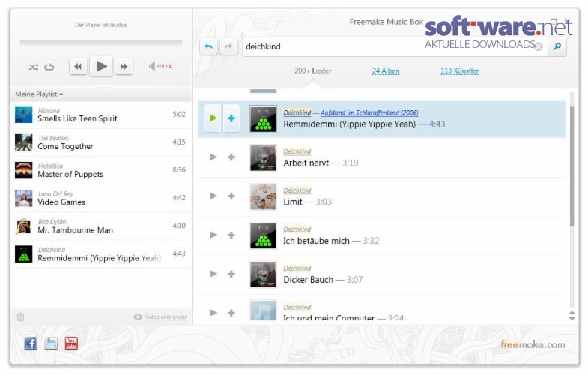This screenshot has height=375, width=588.
Task: Open Aufstand im Schlaraffenland album link
Action: pos(369,112)
